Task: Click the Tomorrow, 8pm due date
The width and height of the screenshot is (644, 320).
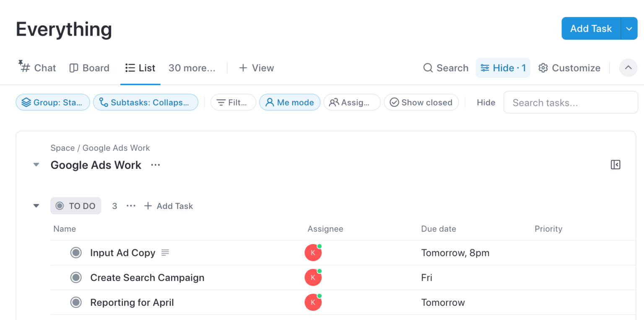Action: click(455, 253)
